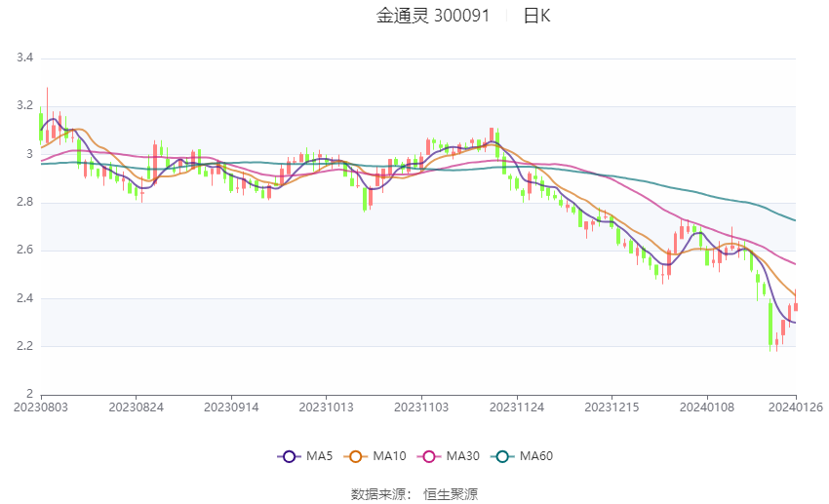829x504 pixels.
Task: Click the 3.2 y-axis value
Action: pos(24,105)
